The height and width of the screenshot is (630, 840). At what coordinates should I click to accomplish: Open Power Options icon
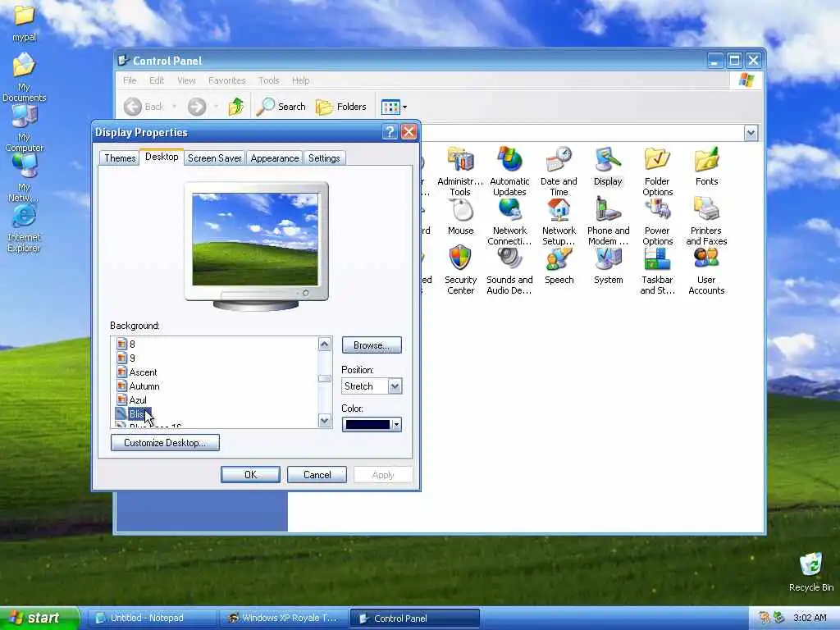click(657, 221)
